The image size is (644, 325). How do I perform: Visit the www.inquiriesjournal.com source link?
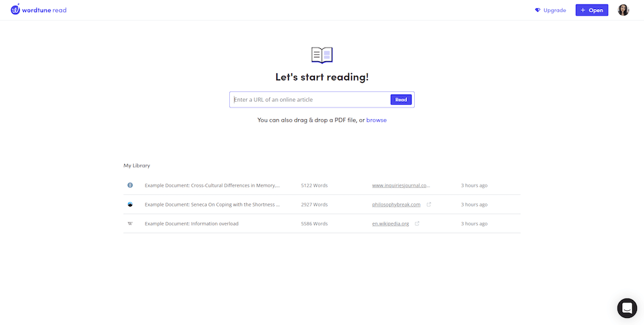401,185
